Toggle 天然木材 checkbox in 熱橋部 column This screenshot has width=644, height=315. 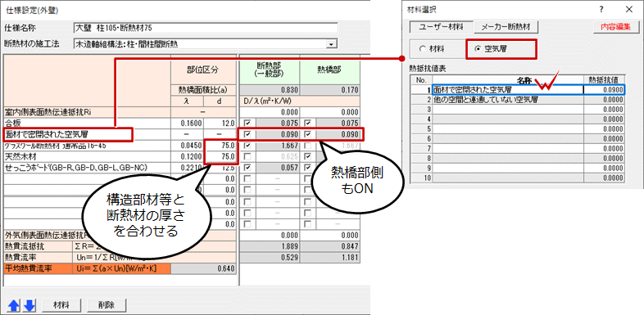307,156
